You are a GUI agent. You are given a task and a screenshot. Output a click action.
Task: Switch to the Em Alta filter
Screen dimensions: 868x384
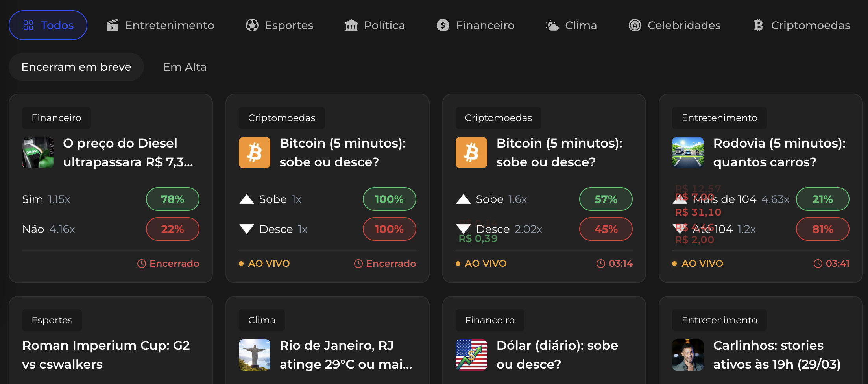pos(184,66)
